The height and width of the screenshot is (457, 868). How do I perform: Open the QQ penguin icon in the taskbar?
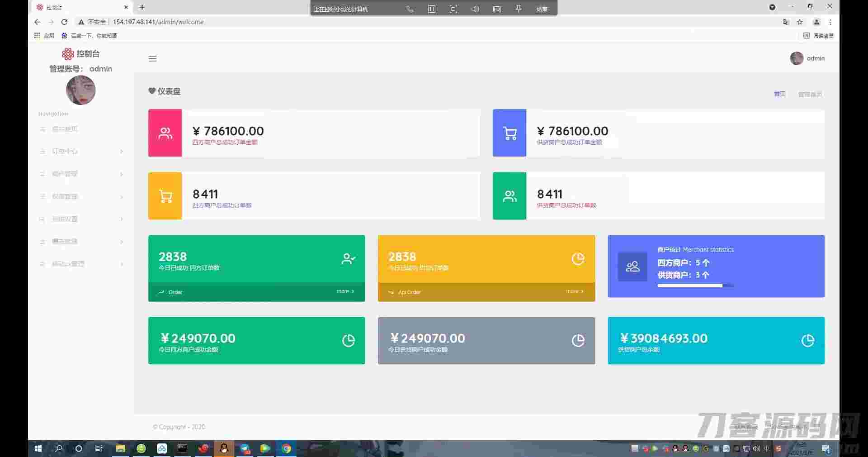224,448
